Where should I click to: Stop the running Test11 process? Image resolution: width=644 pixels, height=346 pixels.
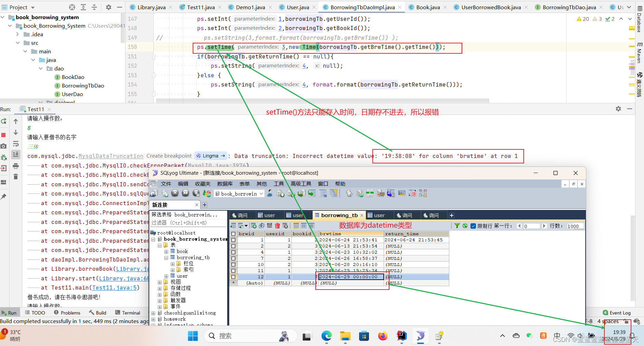(x=4, y=135)
